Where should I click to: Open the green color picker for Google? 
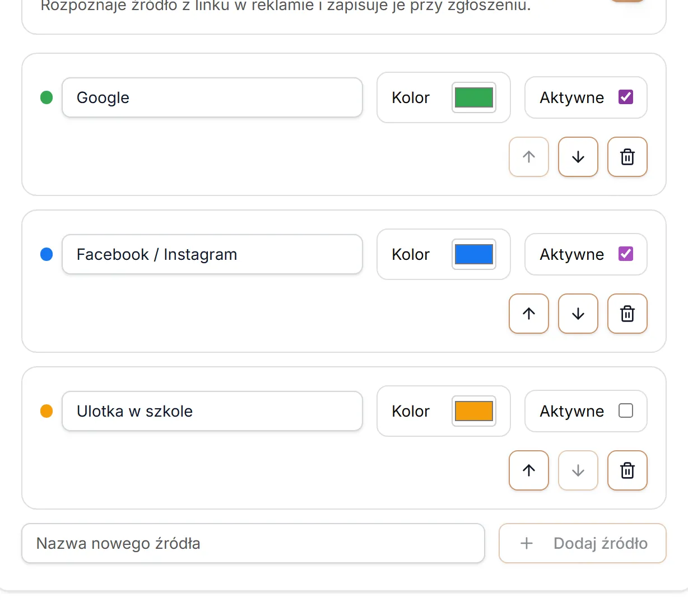click(x=474, y=97)
